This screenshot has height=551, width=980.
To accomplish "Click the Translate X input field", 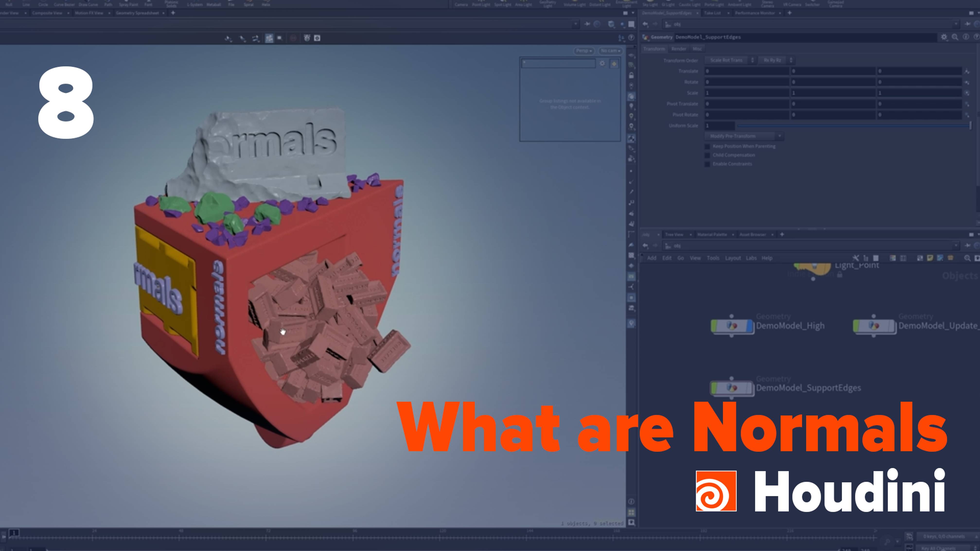I will click(x=747, y=71).
